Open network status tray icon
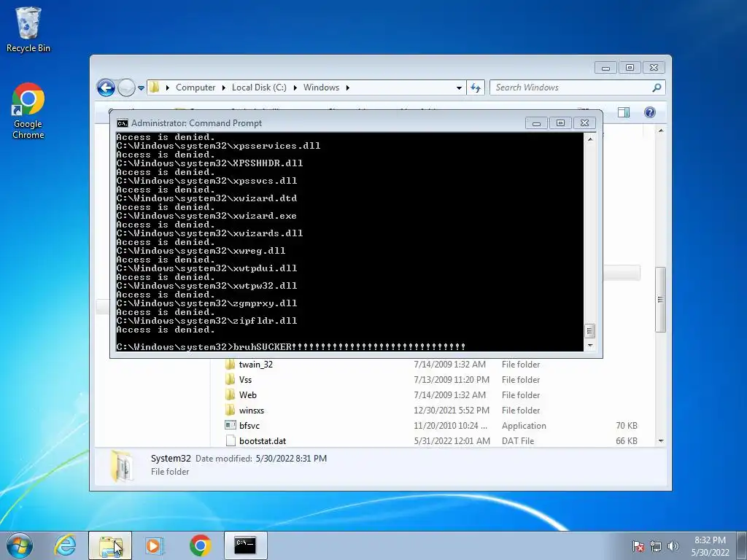This screenshot has width=747, height=560. [656, 546]
